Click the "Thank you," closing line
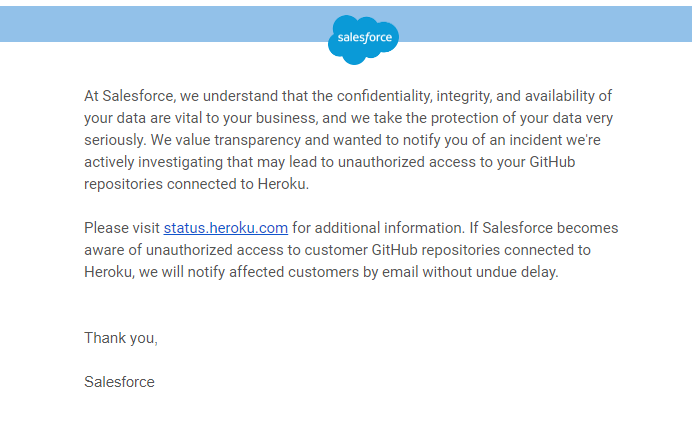The image size is (692, 425). 121,338
